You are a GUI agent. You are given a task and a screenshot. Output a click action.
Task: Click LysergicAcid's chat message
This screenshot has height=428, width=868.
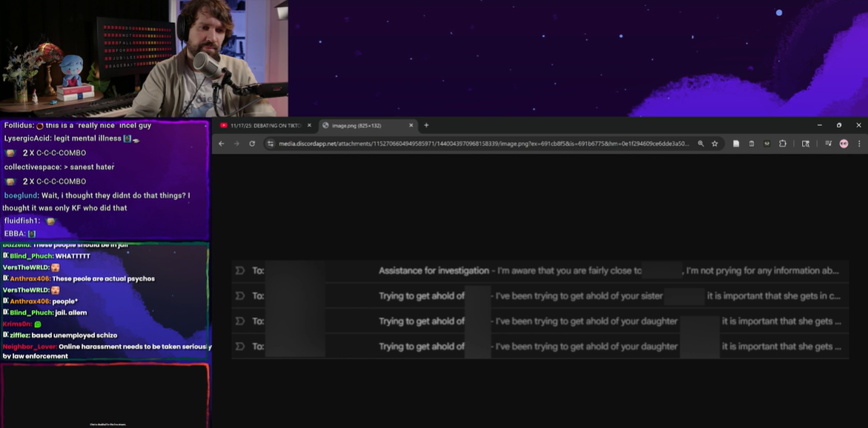(x=71, y=138)
